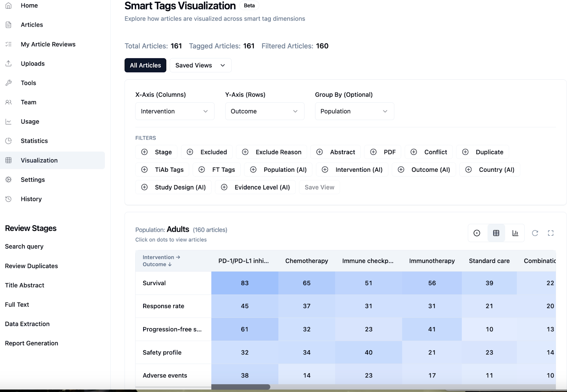Switch to the bubble dot chart view
This screenshot has width=567, height=392.
click(477, 233)
